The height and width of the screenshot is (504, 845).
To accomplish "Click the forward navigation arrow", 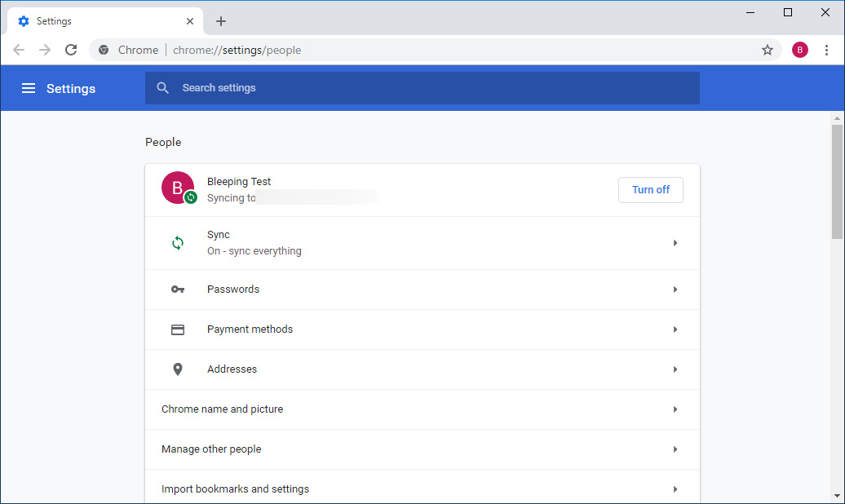I will 45,50.
